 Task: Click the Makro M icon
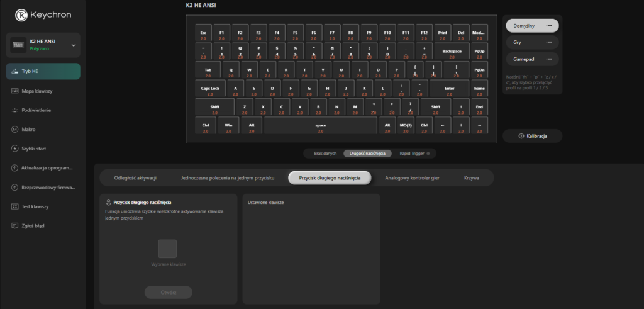pyautogui.click(x=15, y=129)
